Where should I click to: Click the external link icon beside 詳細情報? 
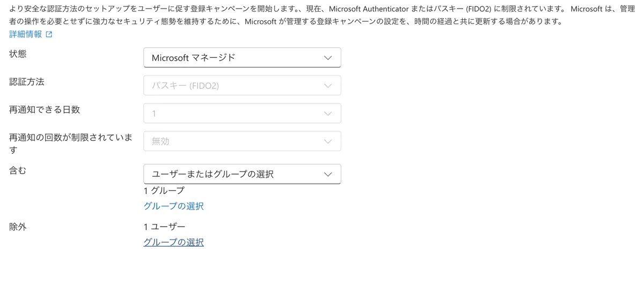coord(49,35)
